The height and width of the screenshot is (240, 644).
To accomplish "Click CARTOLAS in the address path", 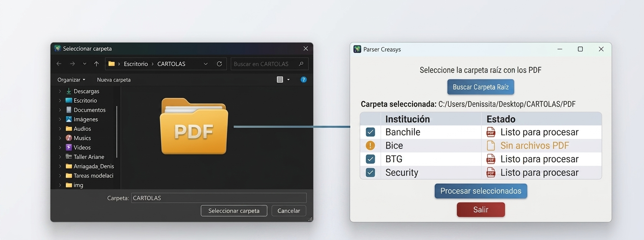I will click(171, 64).
